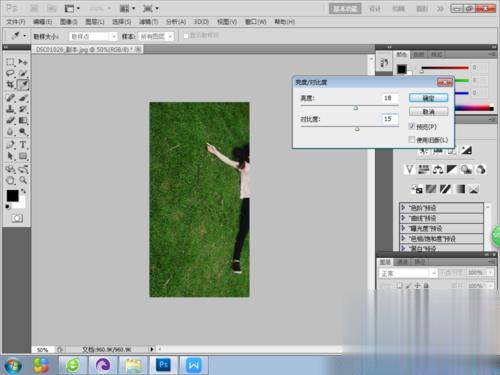Reset default foreground and background colors
The height and width of the screenshot is (375, 500).
8,207
